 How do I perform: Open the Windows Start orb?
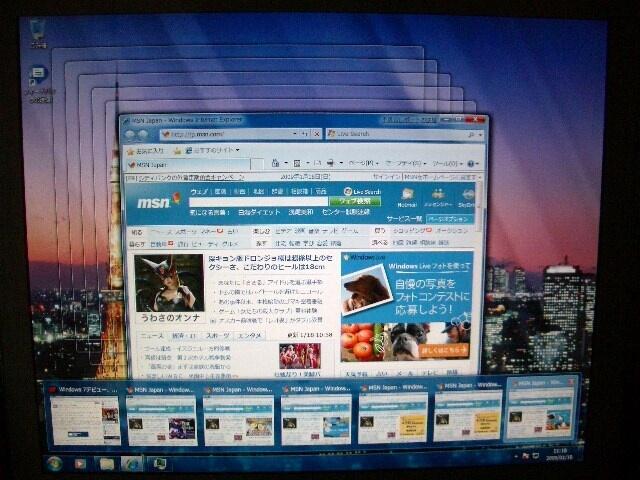pos(55,463)
